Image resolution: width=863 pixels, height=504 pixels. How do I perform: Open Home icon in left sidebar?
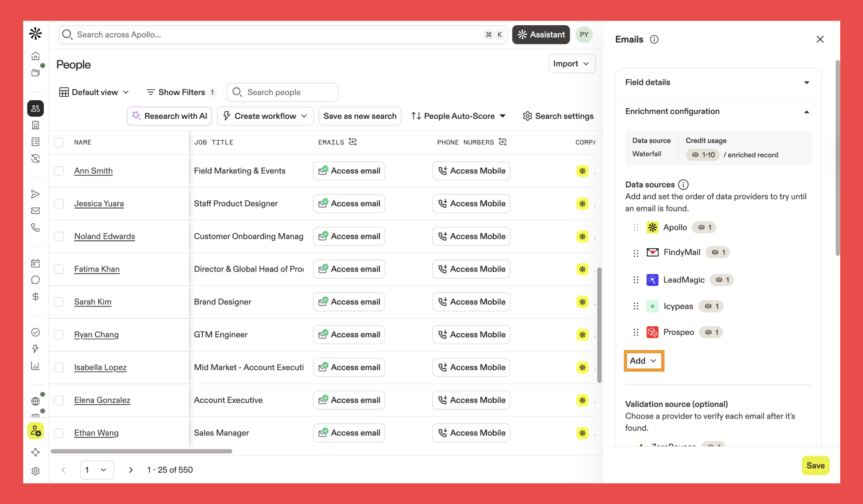pyautogui.click(x=35, y=56)
